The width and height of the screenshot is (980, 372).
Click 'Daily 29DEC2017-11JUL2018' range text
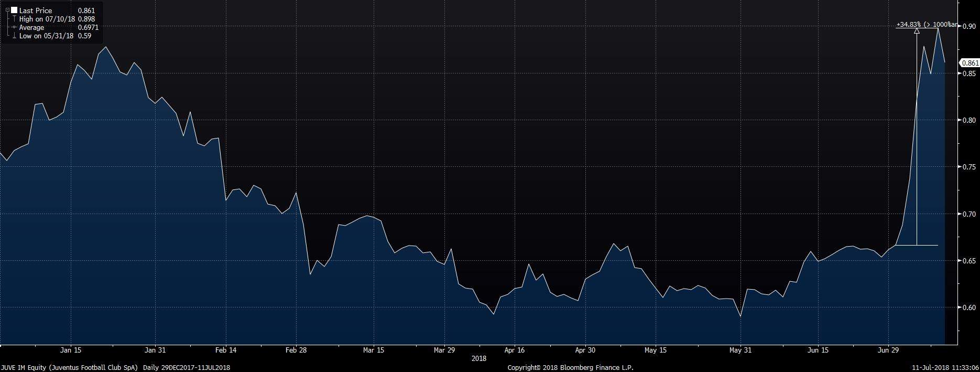187,368
